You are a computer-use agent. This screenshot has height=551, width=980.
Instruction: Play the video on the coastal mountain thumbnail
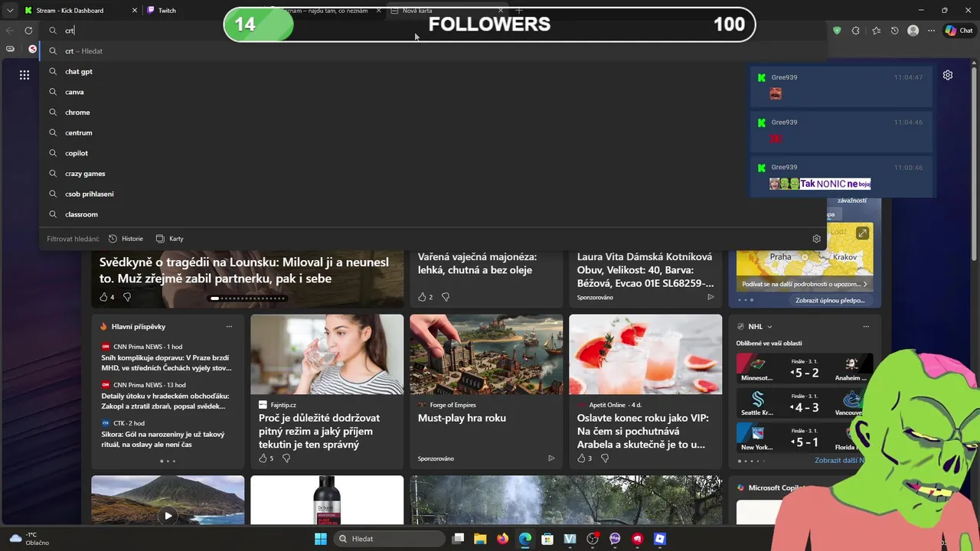tap(168, 516)
